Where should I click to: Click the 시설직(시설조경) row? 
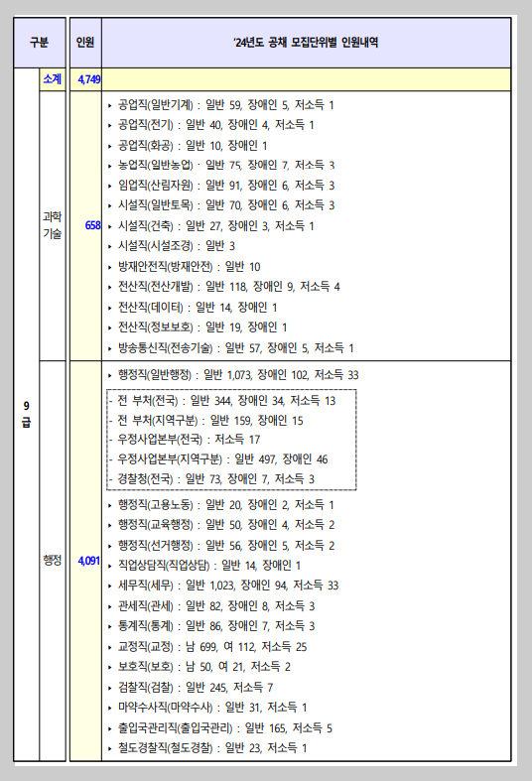coord(172,246)
